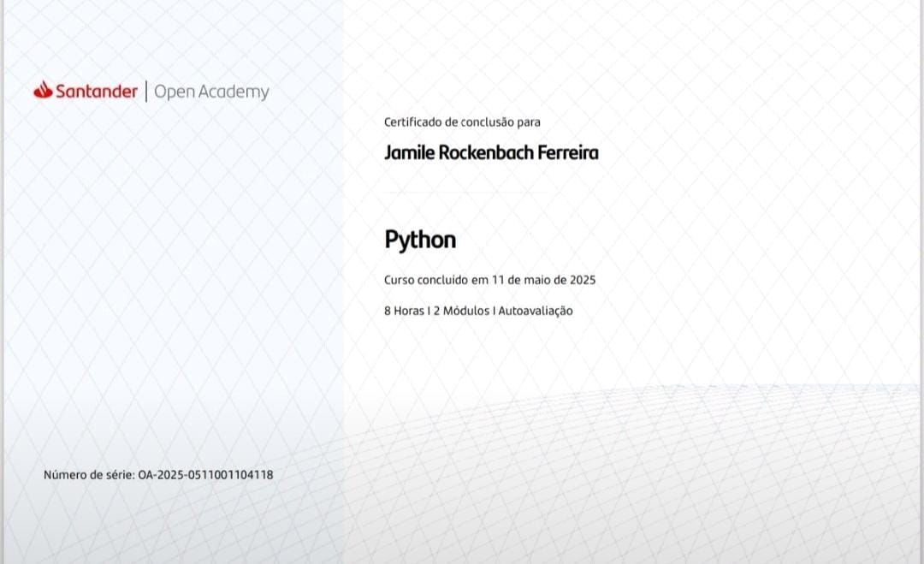Image resolution: width=924 pixels, height=564 pixels.
Task: Click the name Jamile Rockenbach Ferreira
Action: [491, 153]
